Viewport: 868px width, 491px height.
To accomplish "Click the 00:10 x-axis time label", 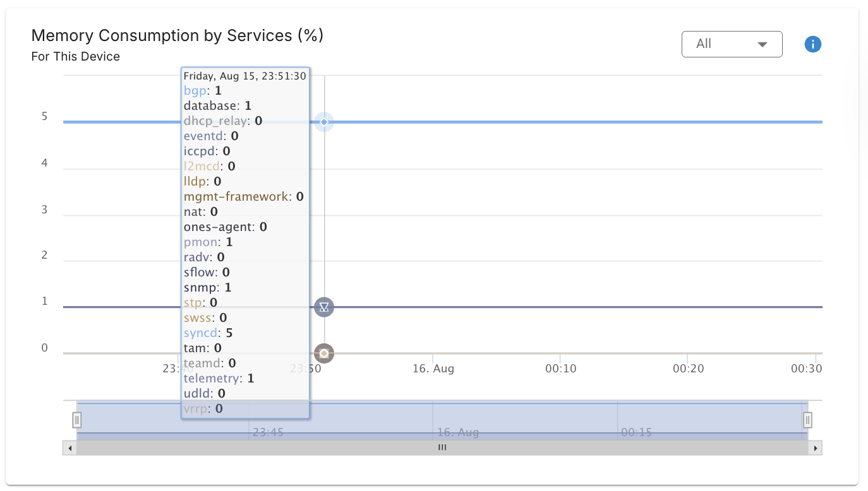I will (561, 369).
